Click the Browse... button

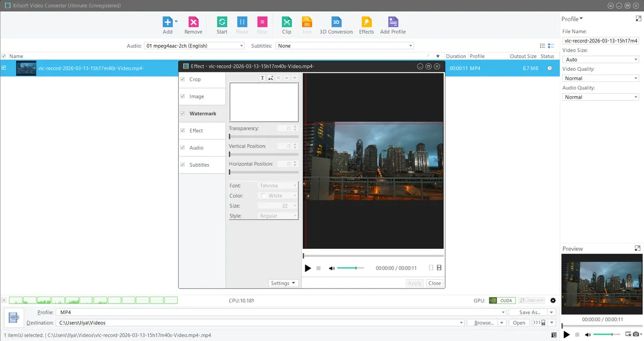[484, 323]
